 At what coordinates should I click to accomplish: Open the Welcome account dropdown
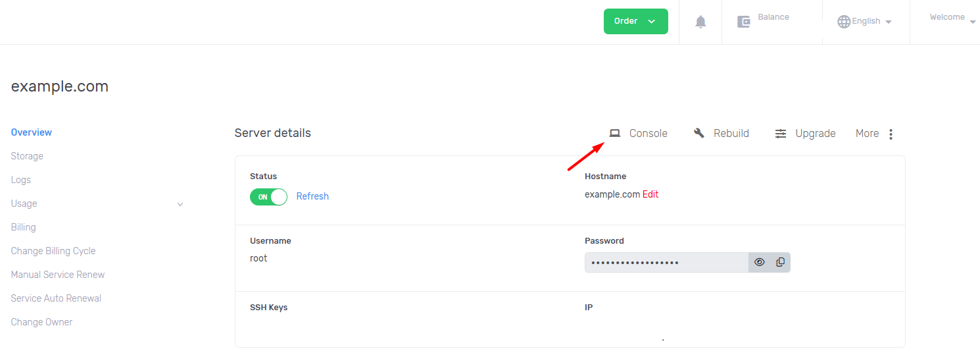[x=952, y=18]
